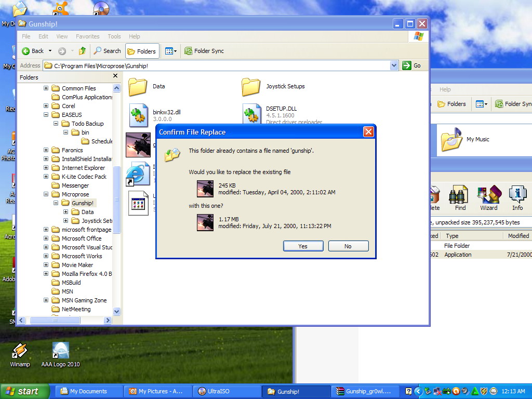Switch to Gunship_gr0wl WinRAR taskbar button

[x=364, y=392]
